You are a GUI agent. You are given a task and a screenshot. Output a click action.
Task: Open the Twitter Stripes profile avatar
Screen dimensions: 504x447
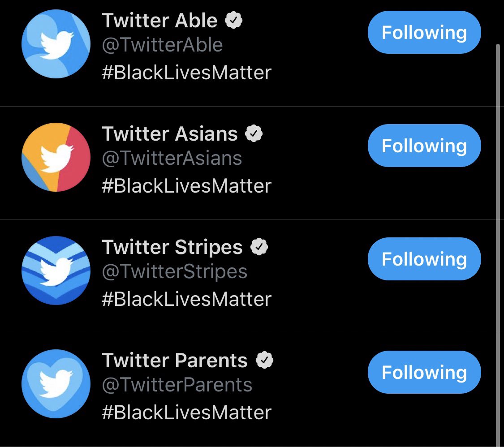pos(56,271)
